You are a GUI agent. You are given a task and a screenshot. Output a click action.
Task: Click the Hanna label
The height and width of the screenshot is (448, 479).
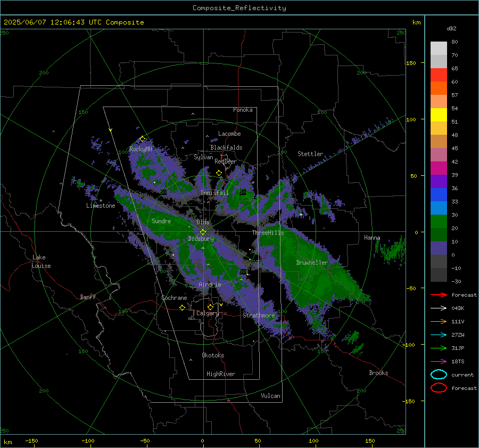coord(372,238)
